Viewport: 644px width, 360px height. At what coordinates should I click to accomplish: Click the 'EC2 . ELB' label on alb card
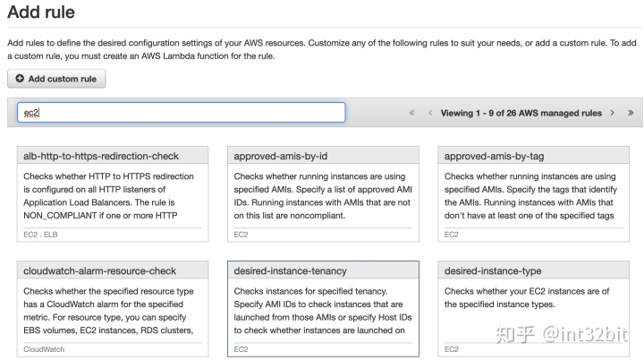40,235
